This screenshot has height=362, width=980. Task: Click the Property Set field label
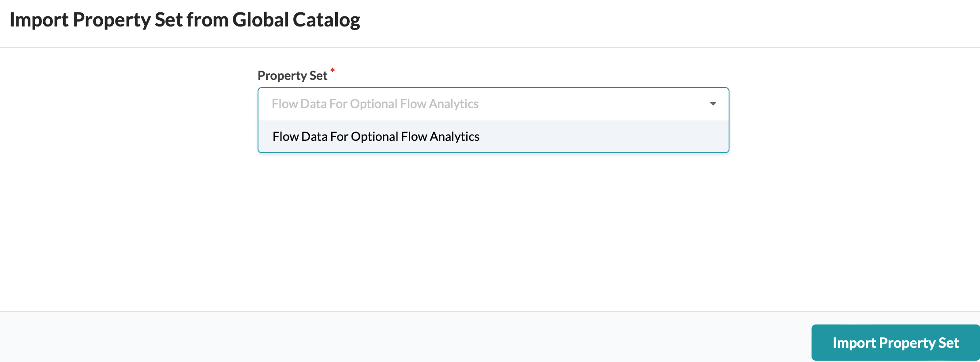tap(292, 75)
